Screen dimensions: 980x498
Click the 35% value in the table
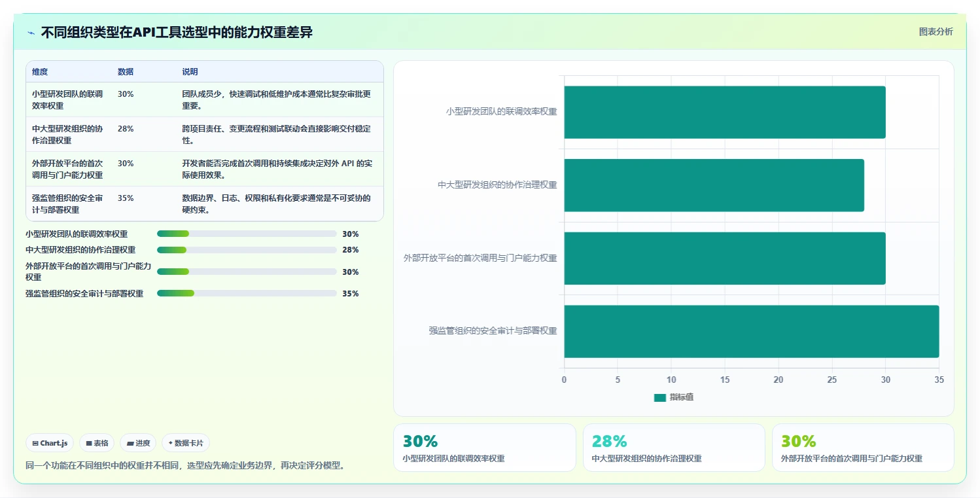coord(126,198)
